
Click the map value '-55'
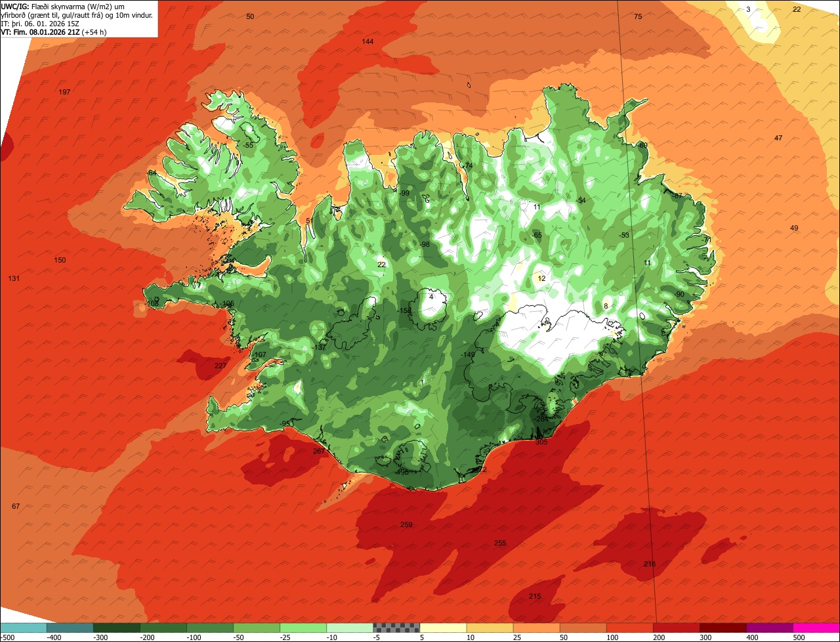point(247,146)
